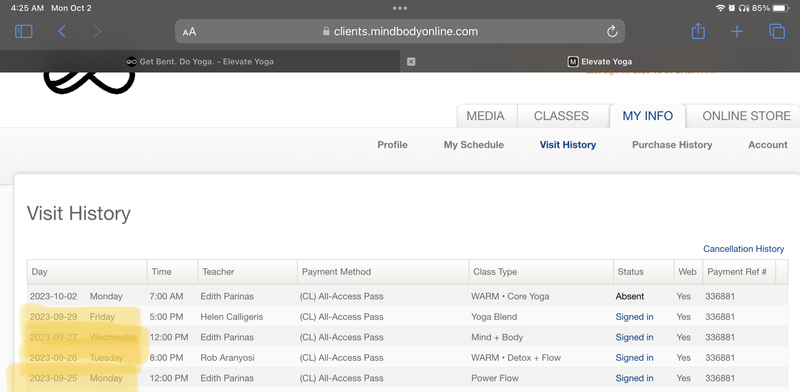The width and height of the screenshot is (800, 392).
Task: Tap the clients.mindbodyonline.com address field
Action: coord(400,32)
